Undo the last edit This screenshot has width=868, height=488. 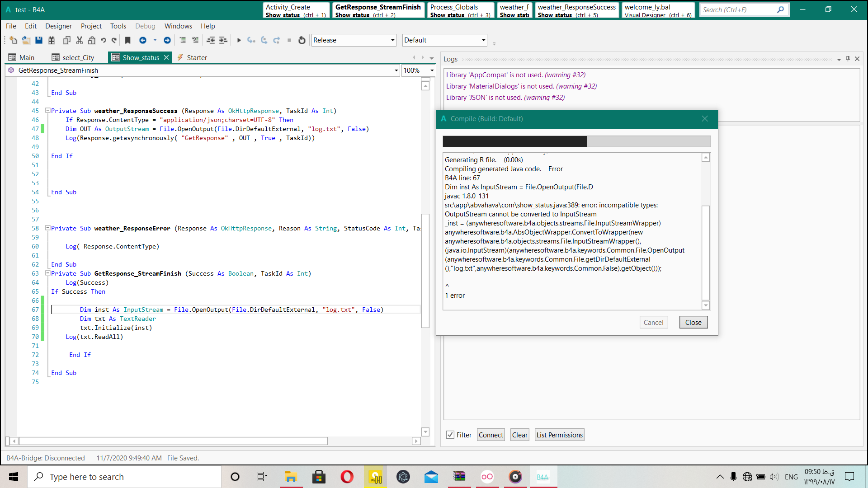click(x=103, y=40)
